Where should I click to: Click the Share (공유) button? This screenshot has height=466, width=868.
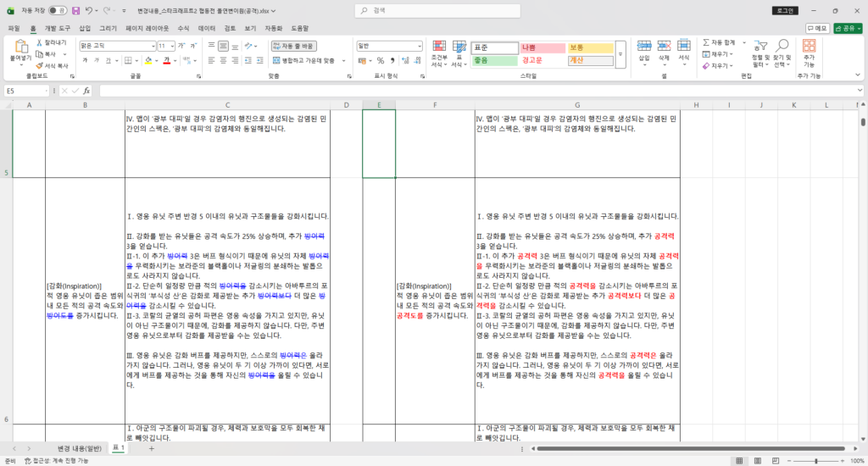click(848, 28)
